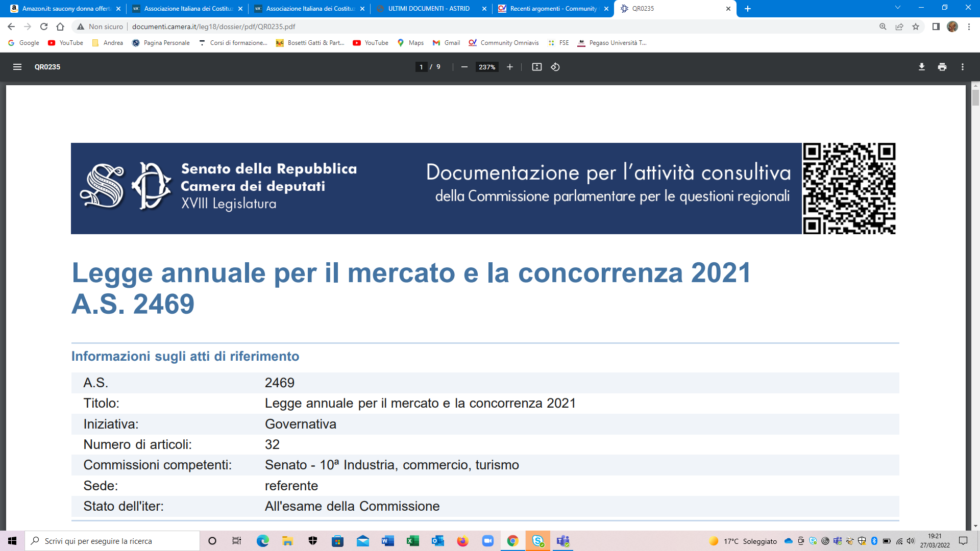The height and width of the screenshot is (551, 980).
Task: Open Community Omniavis bookmark
Action: [x=504, y=43]
